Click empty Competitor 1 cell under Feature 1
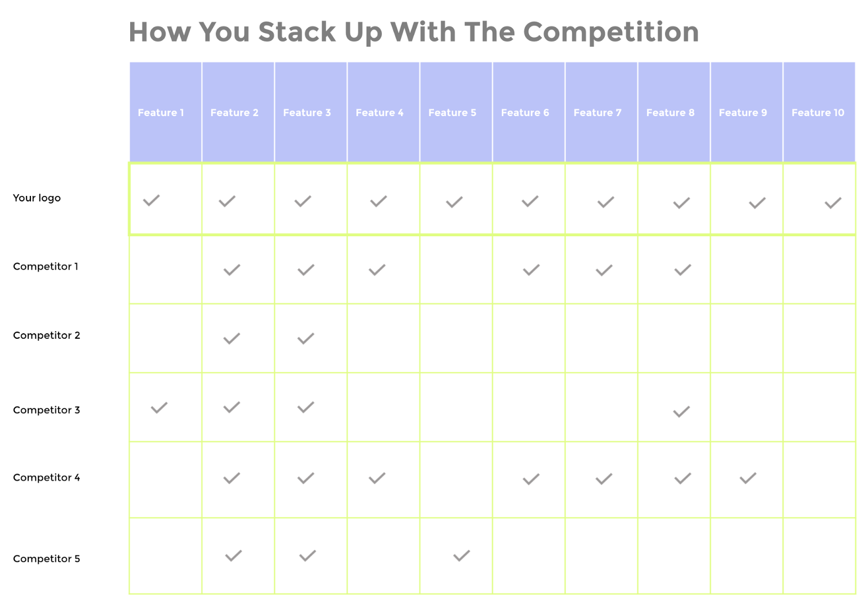868x608 pixels. (165, 269)
